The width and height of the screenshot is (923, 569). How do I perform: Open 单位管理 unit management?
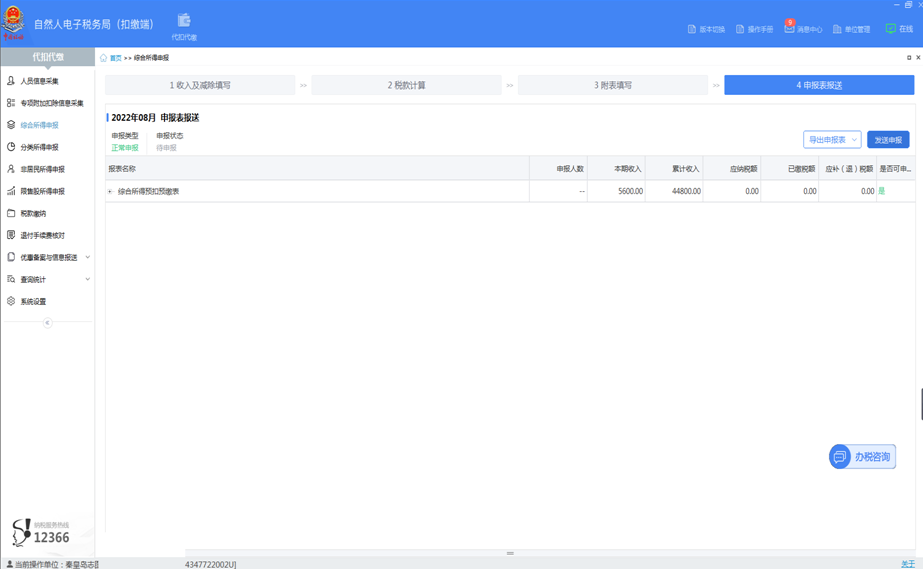pyautogui.click(x=851, y=29)
